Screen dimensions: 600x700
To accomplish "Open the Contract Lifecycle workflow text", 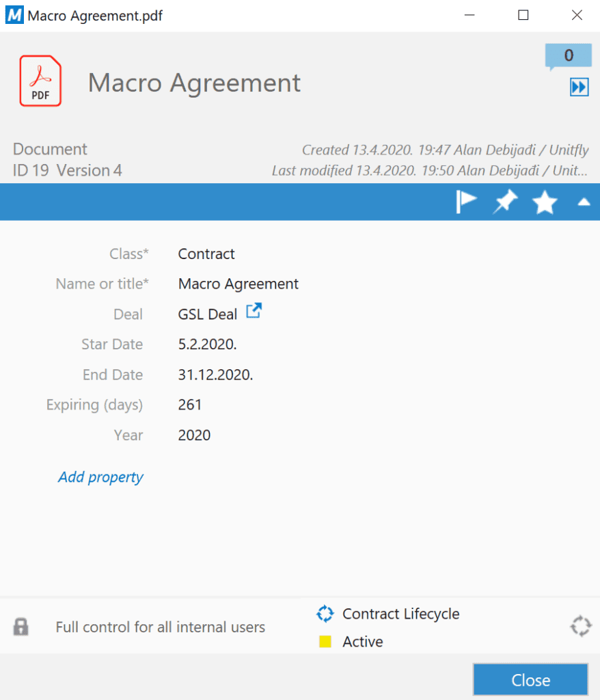I will pyautogui.click(x=400, y=614).
